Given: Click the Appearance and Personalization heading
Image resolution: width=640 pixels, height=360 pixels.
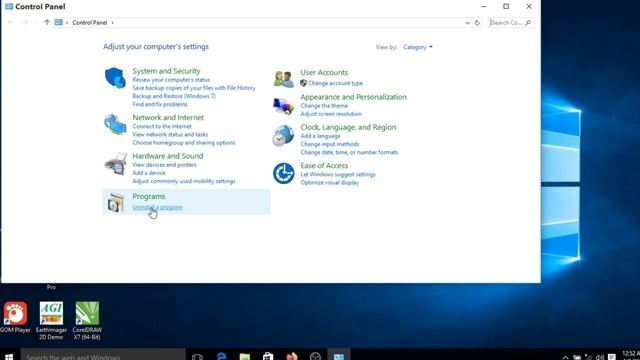Looking at the screenshot, I should 353,97.
